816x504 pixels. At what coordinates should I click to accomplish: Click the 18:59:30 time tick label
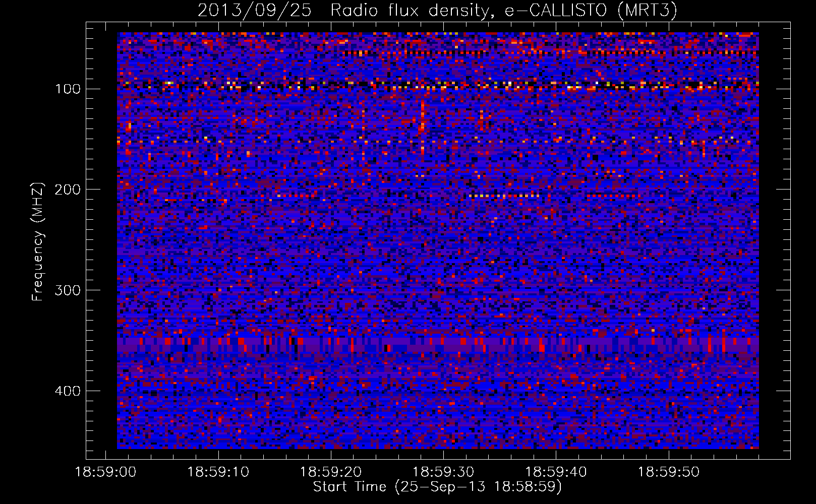443,472
